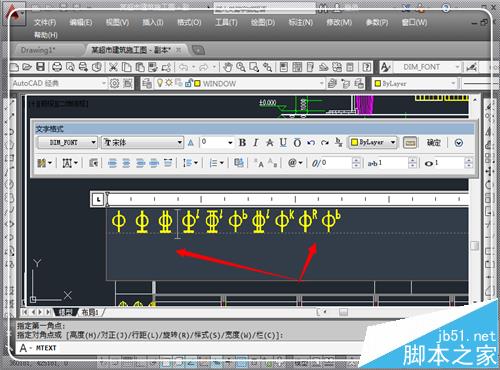
Task: Click the left text alignment icon
Action: 112,163
